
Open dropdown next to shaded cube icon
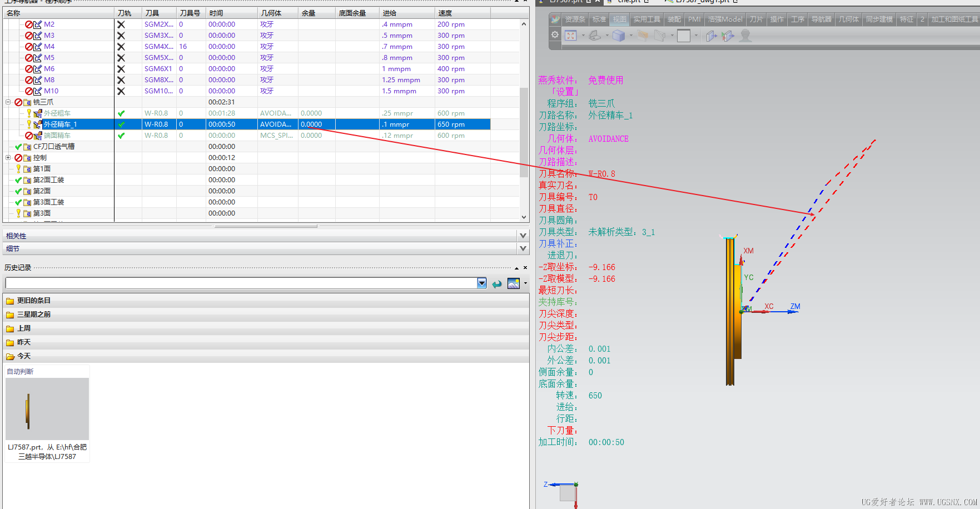[x=630, y=36]
